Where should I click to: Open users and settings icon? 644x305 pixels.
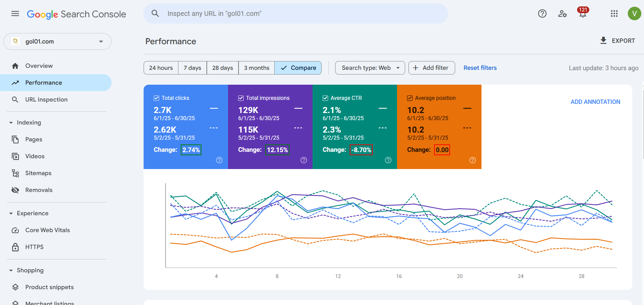[562, 13]
